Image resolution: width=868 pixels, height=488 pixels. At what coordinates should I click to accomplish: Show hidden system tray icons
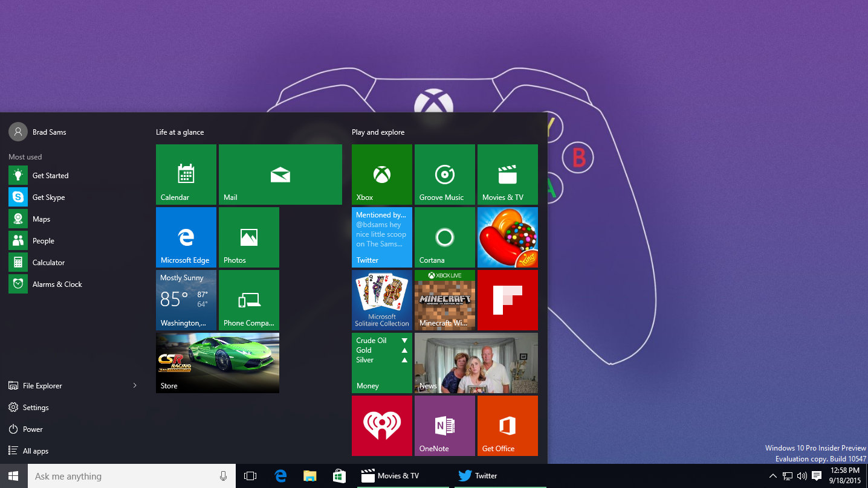pyautogui.click(x=772, y=476)
